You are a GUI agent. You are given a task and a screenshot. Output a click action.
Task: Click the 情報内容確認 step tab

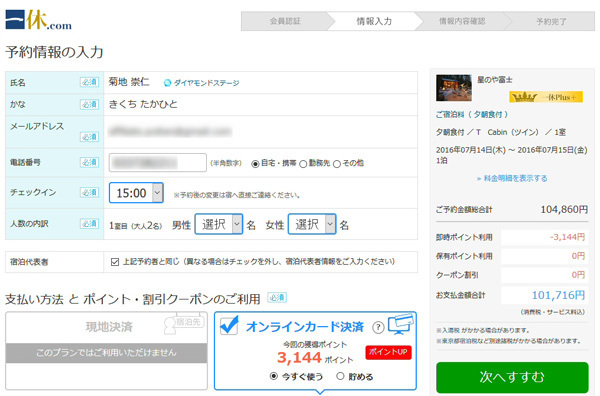(462, 21)
